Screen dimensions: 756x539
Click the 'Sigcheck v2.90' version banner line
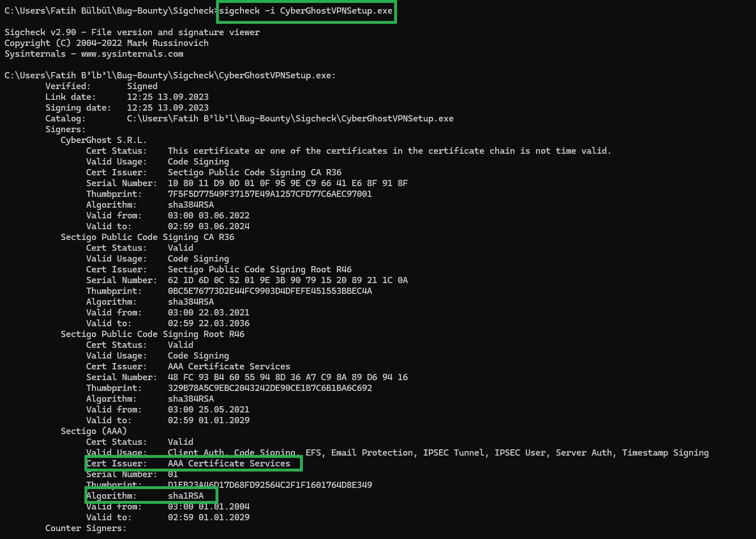132,32
